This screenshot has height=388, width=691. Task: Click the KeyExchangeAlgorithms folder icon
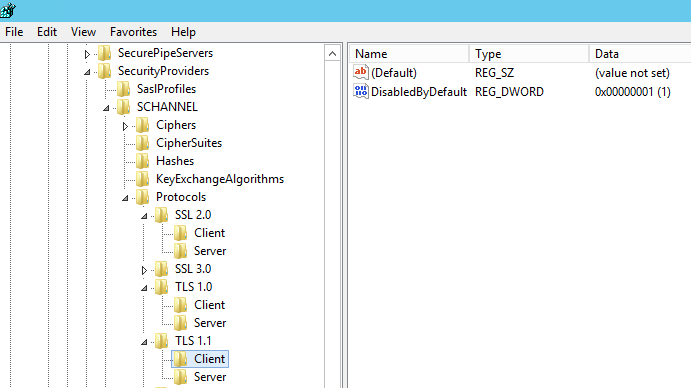click(142, 179)
